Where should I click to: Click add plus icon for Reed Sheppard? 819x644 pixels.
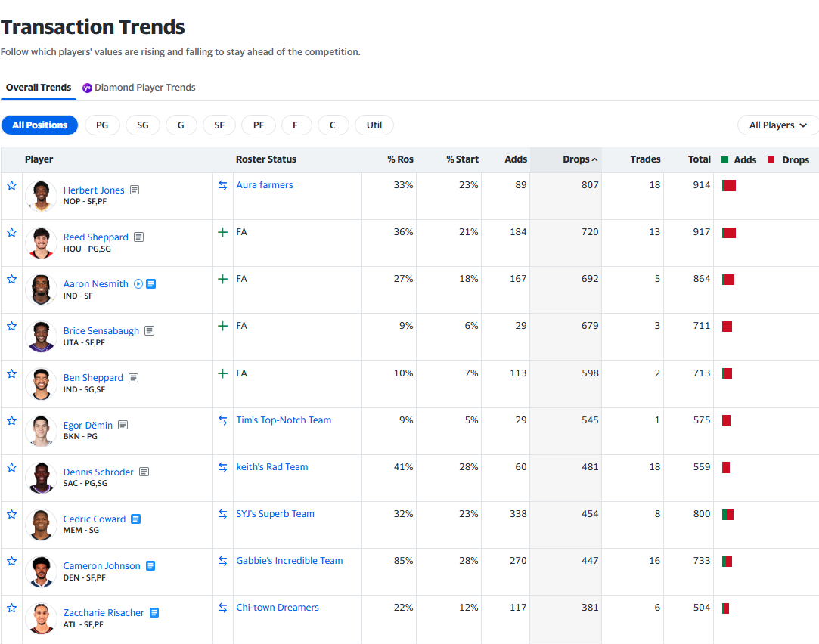[x=222, y=233]
